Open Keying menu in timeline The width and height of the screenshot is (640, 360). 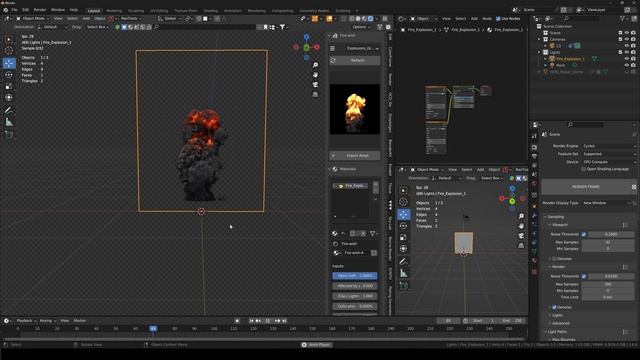(48, 321)
